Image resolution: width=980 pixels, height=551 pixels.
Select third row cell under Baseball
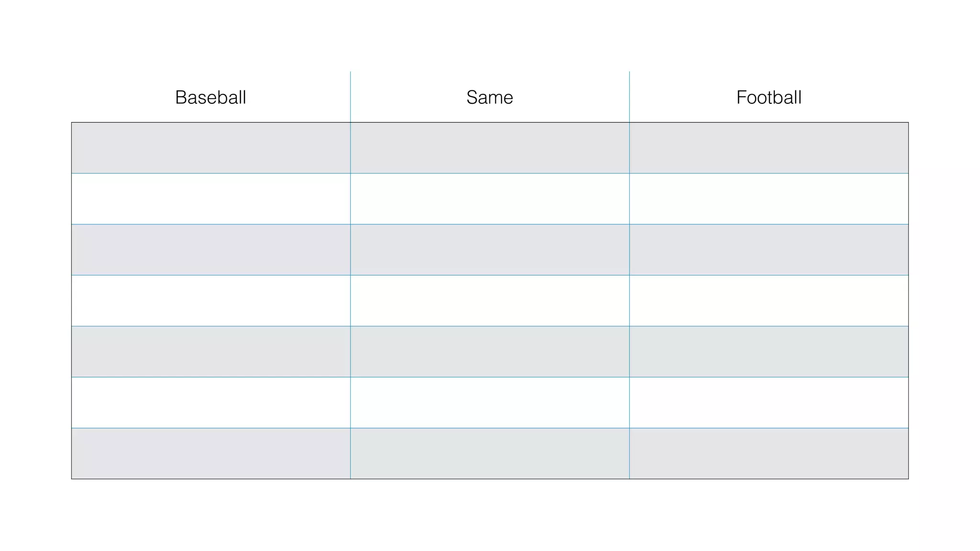click(x=211, y=250)
